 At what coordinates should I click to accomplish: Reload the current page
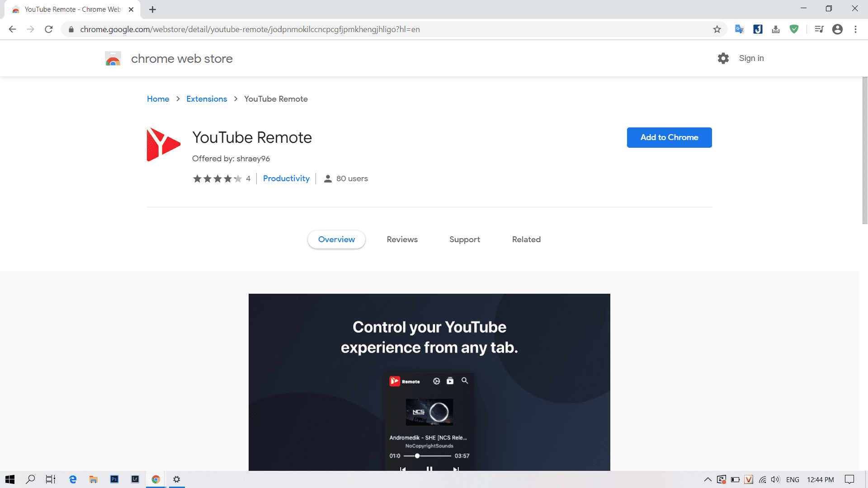click(x=49, y=29)
